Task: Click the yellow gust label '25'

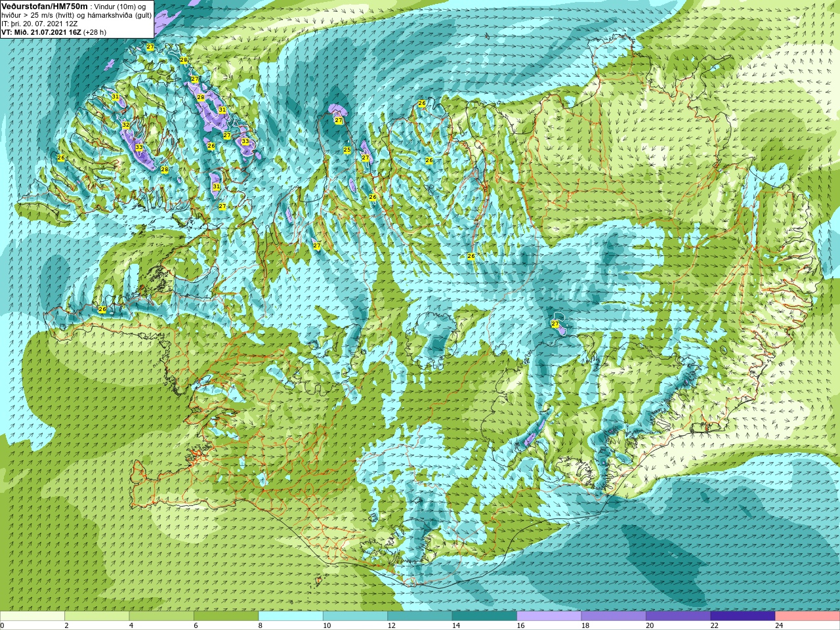Action: pyautogui.click(x=347, y=150)
